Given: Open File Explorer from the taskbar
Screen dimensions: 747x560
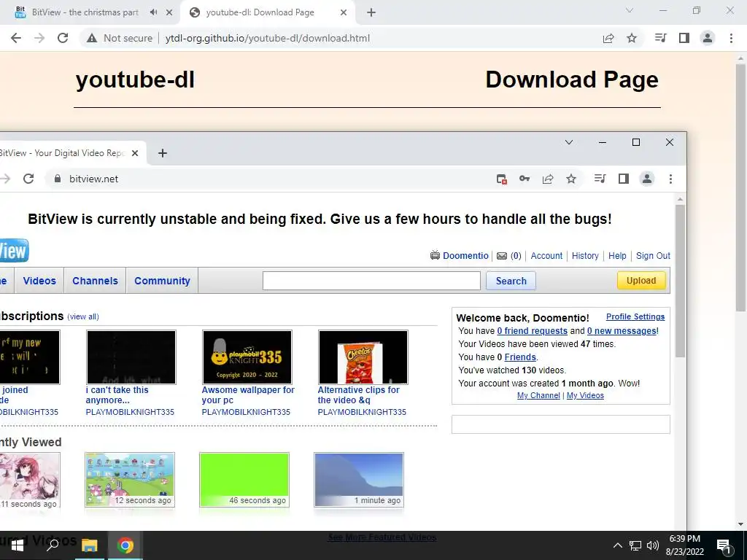Looking at the screenshot, I should click(89, 545).
